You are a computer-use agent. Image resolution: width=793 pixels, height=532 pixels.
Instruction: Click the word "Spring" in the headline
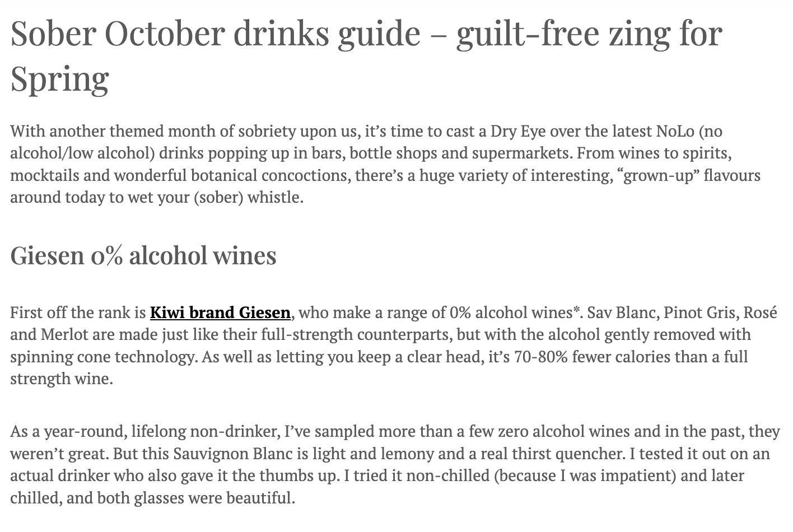(x=59, y=80)
